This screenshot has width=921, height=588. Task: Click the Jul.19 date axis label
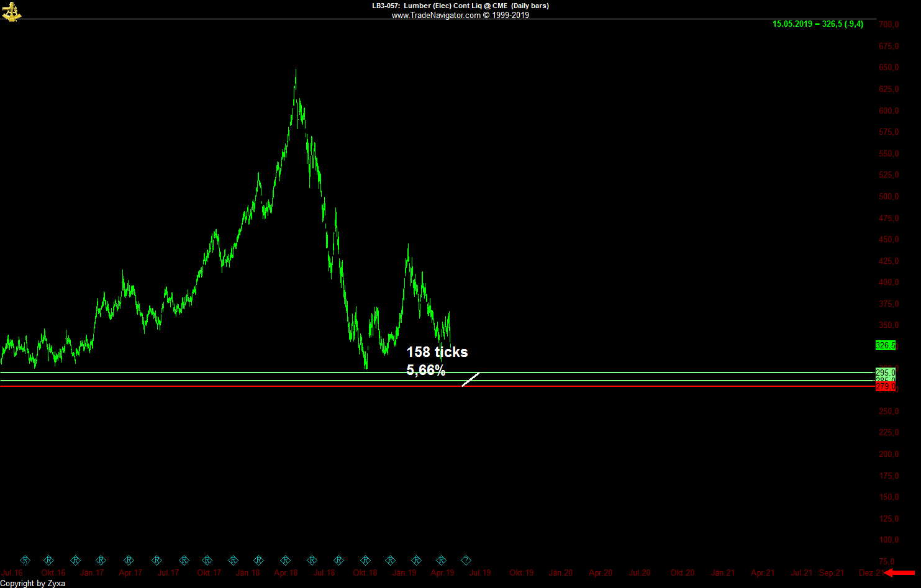click(x=480, y=572)
